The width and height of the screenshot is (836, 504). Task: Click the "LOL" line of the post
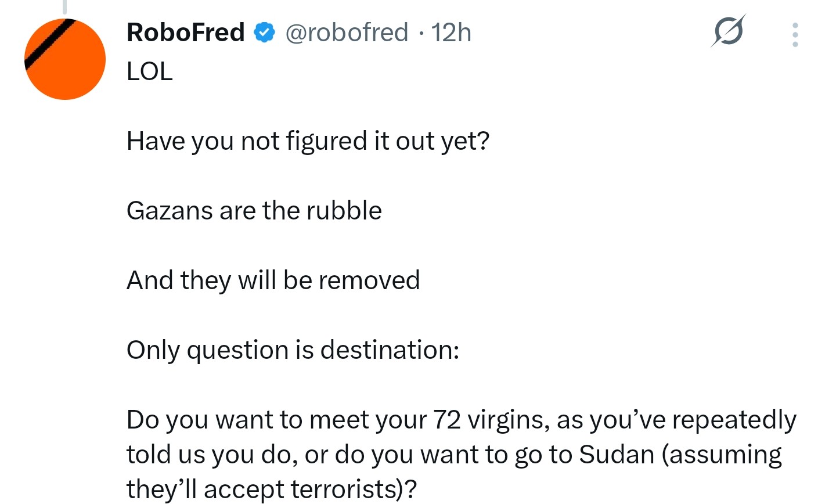[150, 71]
